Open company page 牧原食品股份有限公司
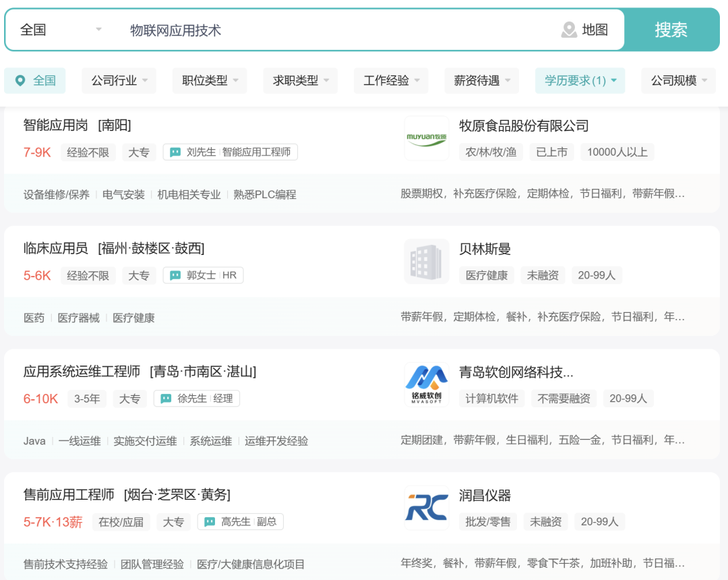The width and height of the screenshot is (728, 580). 524,126
